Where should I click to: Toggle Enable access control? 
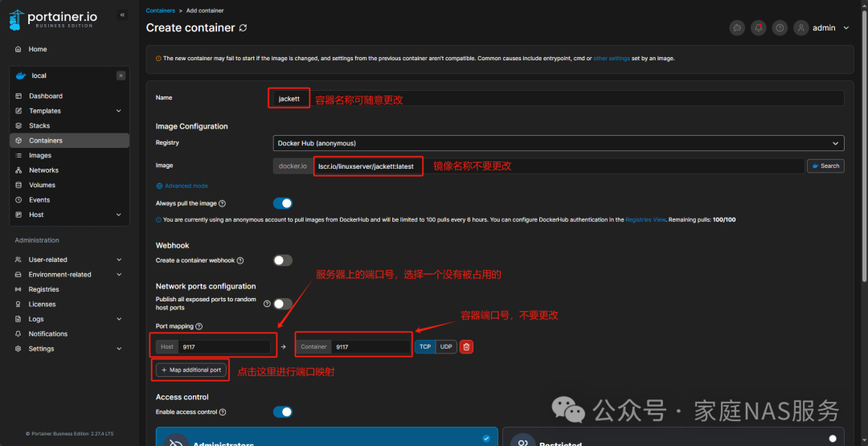[283, 411]
